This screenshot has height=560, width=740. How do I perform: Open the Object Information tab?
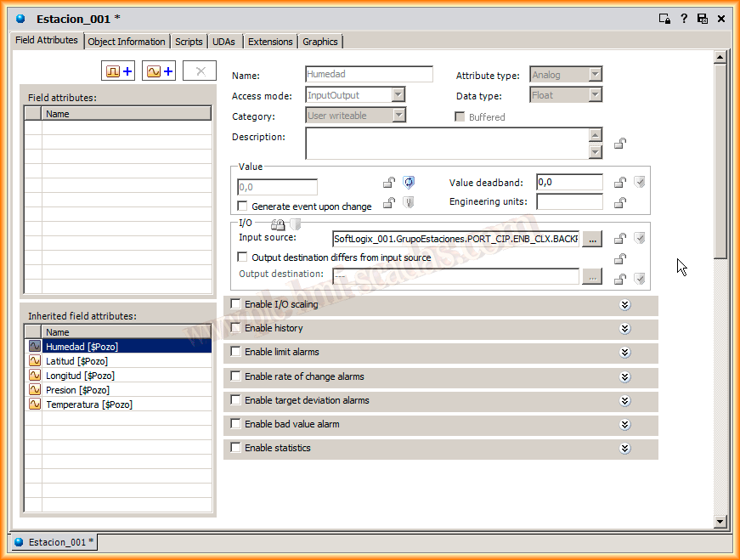(x=127, y=42)
